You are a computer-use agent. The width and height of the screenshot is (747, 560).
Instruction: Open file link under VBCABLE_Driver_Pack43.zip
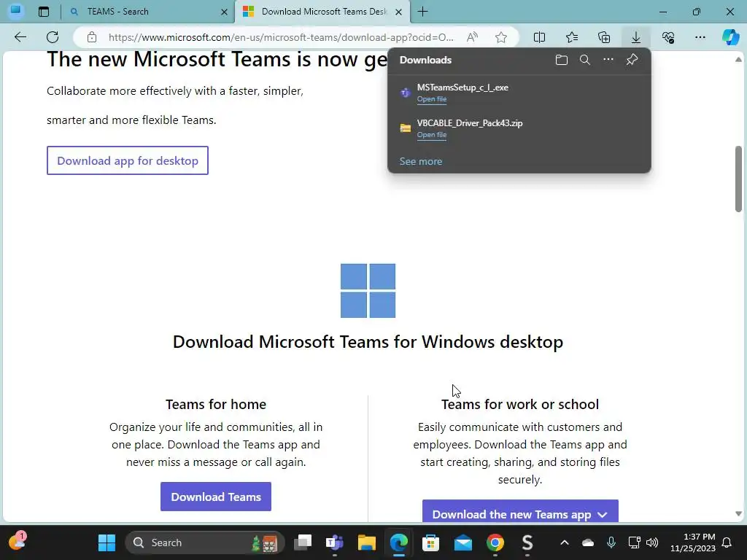(x=432, y=135)
